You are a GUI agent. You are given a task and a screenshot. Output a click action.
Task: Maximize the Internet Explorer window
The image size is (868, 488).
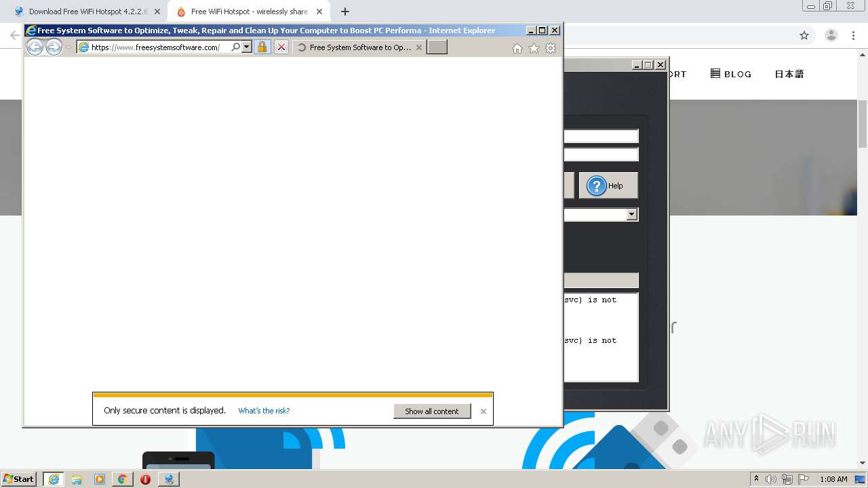[542, 30]
